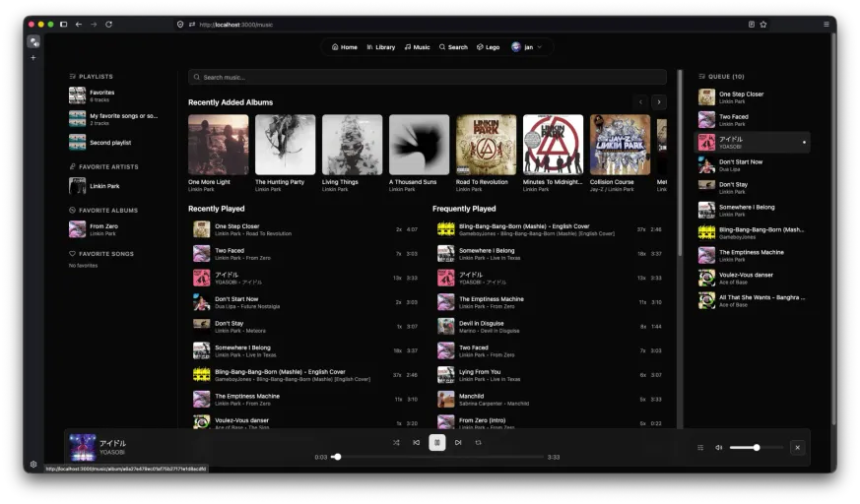
Task: Play Don't Stay in Recently Played
Action: tap(305, 327)
